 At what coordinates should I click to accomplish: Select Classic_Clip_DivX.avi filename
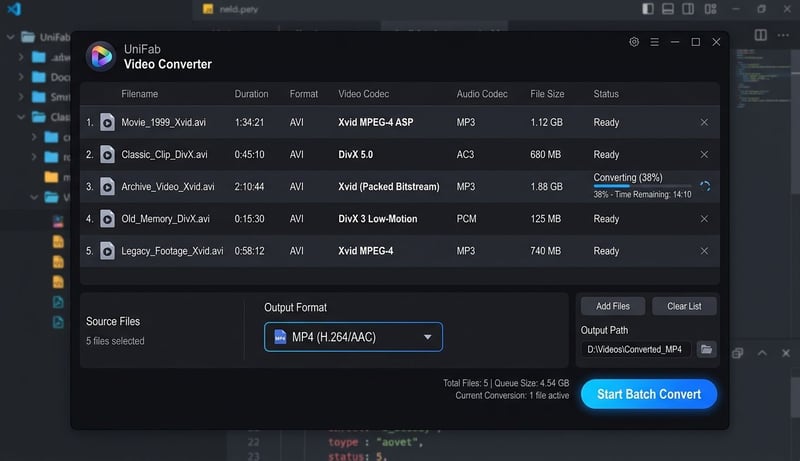click(x=164, y=155)
